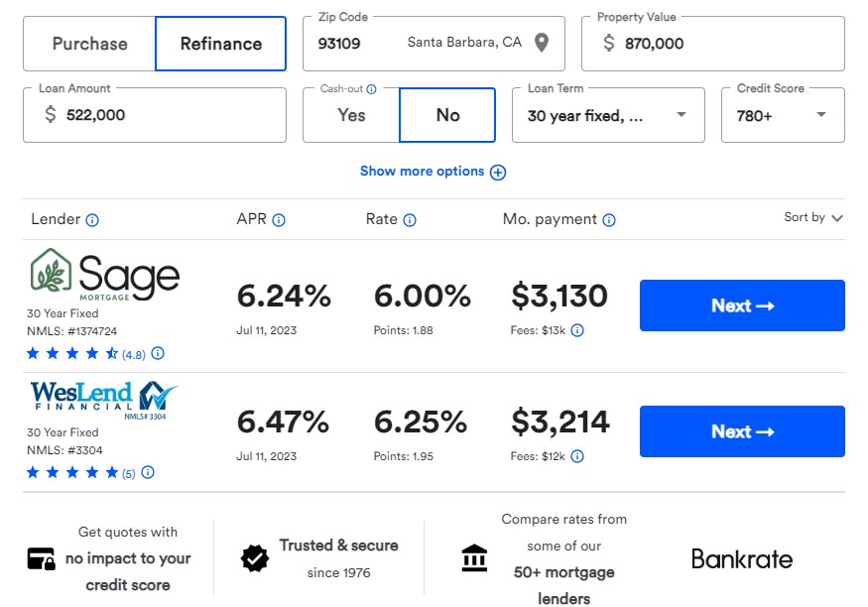Viewport: 868px width, 607px height.
Task: Click Next for Sage Mortgage offer
Action: [742, 305]
